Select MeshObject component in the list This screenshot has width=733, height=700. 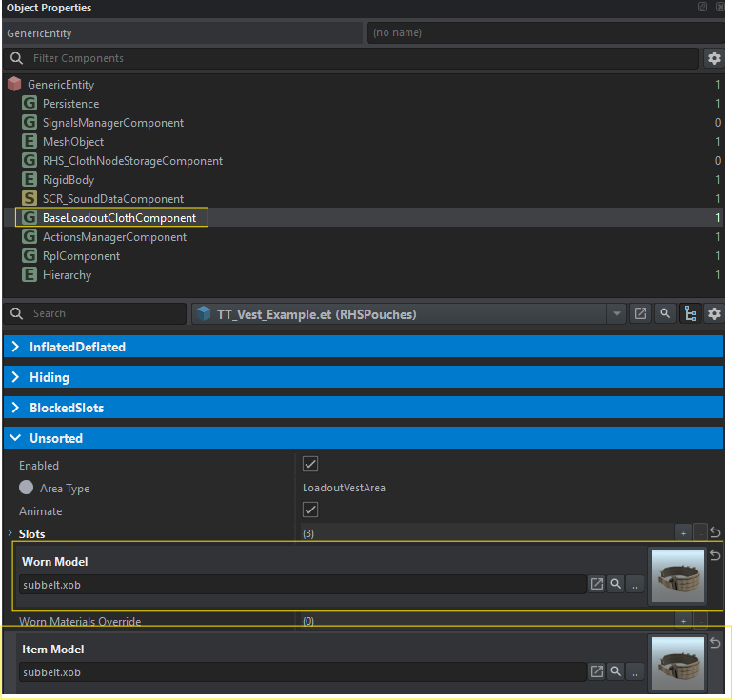[73, 142]
